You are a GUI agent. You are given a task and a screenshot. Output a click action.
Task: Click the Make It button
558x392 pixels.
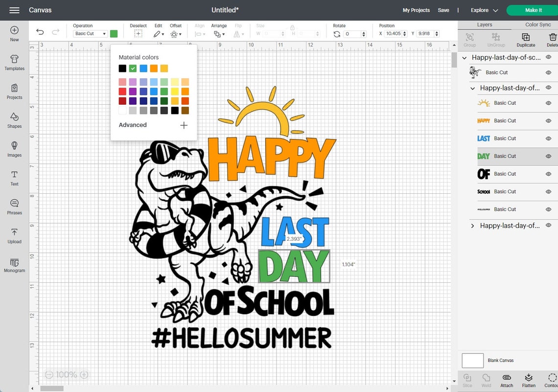pos(533,10)
